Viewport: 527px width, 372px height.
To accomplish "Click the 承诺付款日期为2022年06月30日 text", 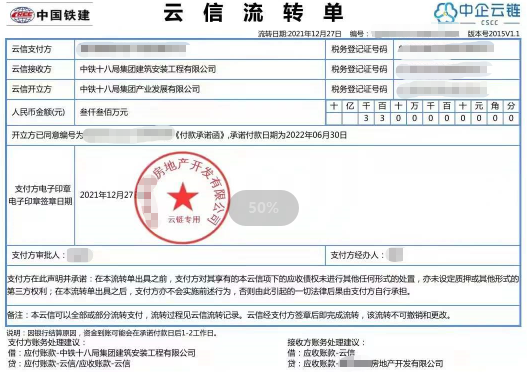I will (x=288, y=135).
